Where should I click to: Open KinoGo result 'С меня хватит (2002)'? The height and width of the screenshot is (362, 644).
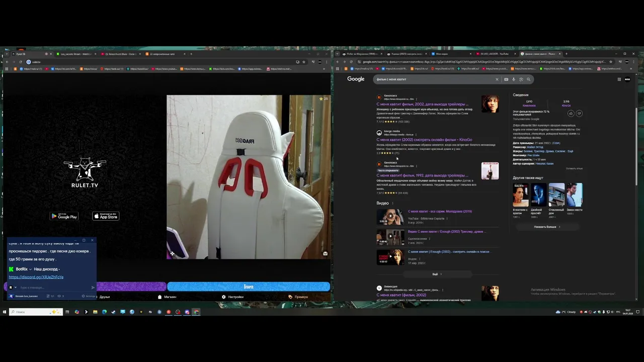pos(424,140)
